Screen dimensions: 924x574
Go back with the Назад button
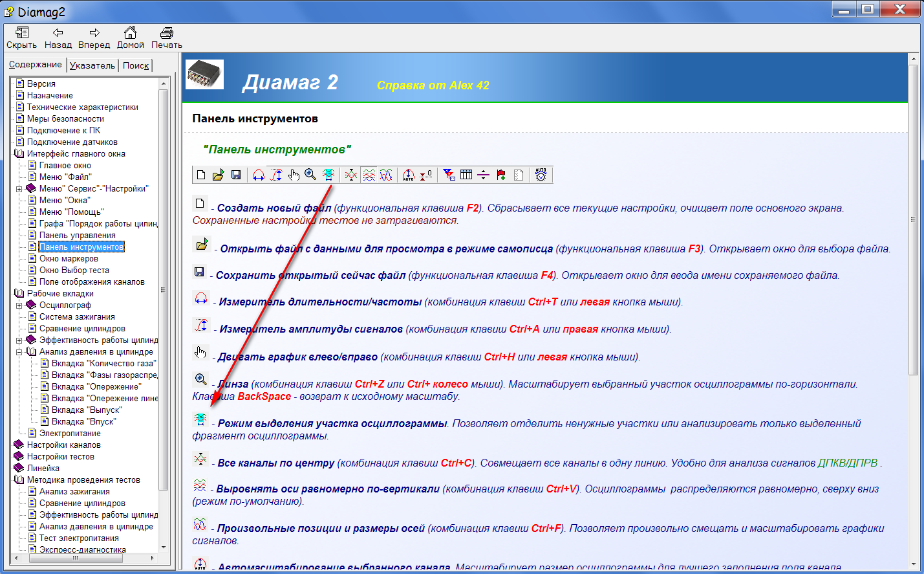tap(58, 38)
